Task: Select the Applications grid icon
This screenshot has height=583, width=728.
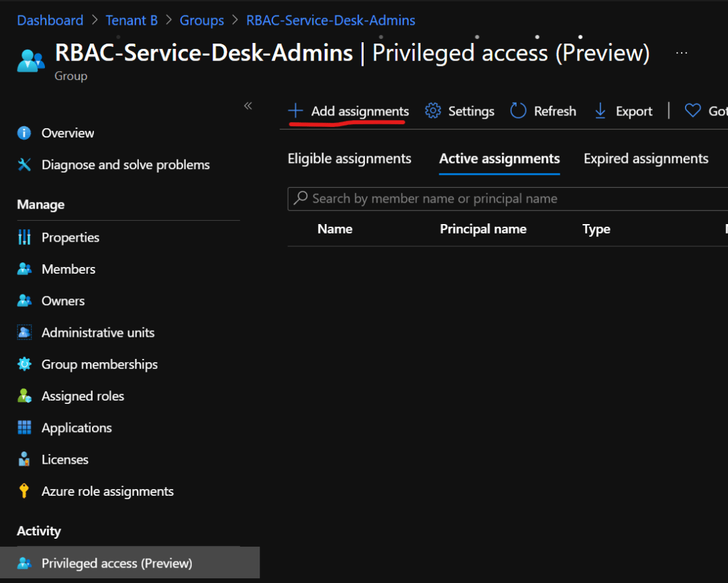Action: pyautogui.click(x=24, y=427)
